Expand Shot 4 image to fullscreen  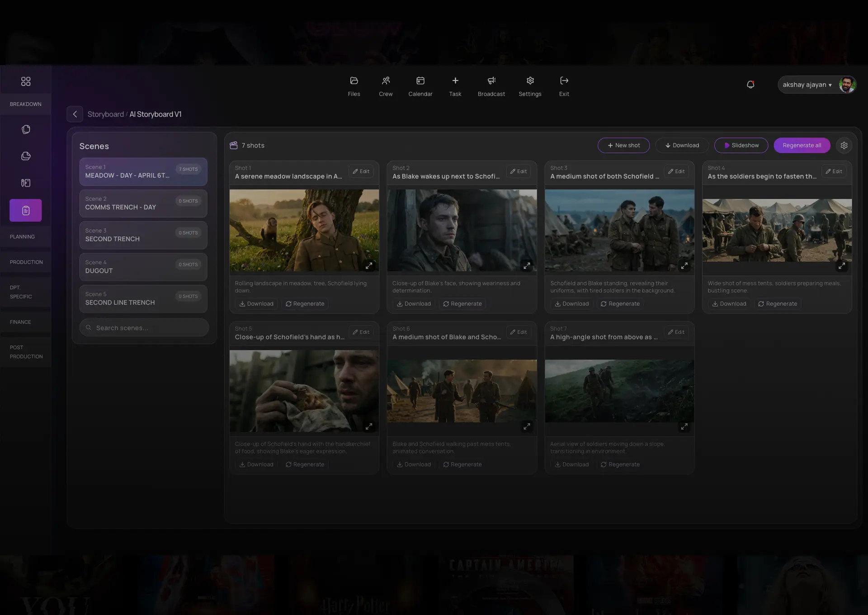[x=842, y=266]
